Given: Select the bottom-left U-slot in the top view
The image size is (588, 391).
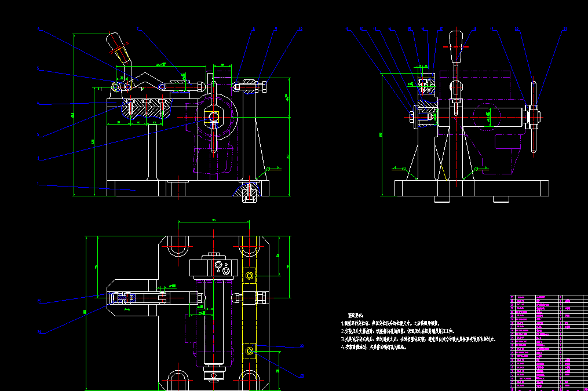Looking at the screenshot, I should (178, 380).
